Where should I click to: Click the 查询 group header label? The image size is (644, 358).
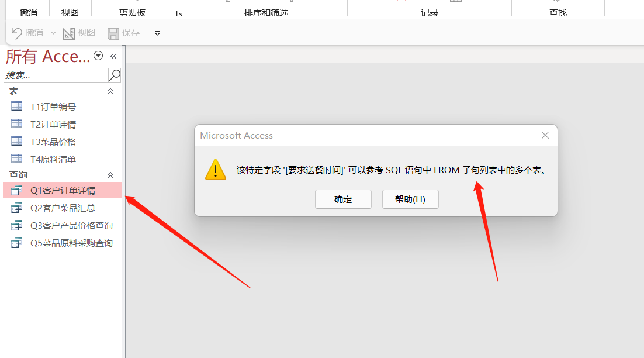18,175
